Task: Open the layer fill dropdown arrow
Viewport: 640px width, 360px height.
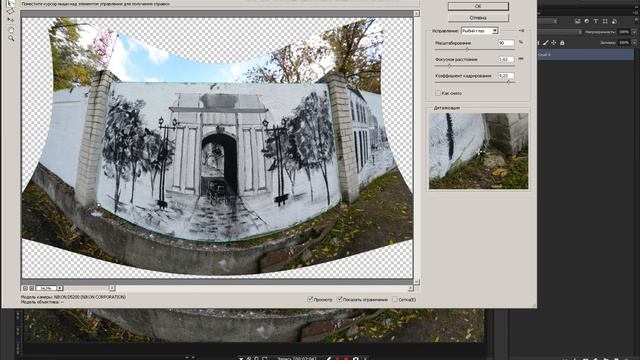Action: pos(634,42)
